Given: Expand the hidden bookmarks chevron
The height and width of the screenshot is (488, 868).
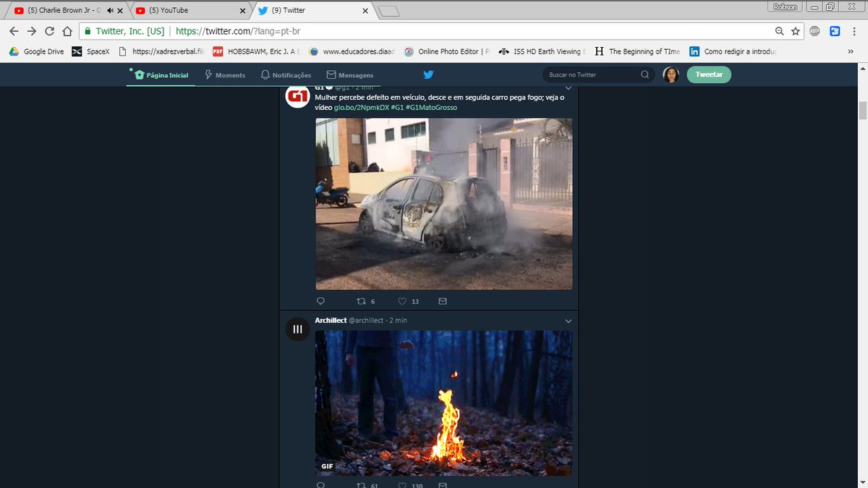Looking at the screenshot, I should 850,52.
